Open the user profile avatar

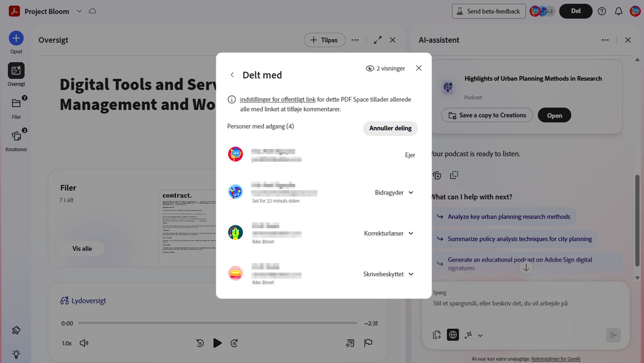click(x=635, y=11)
